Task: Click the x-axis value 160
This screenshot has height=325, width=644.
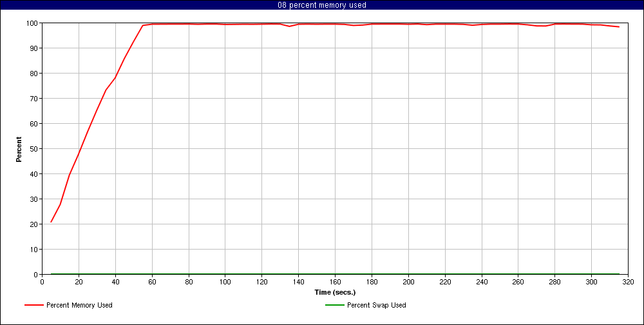Action: (335, 282)
